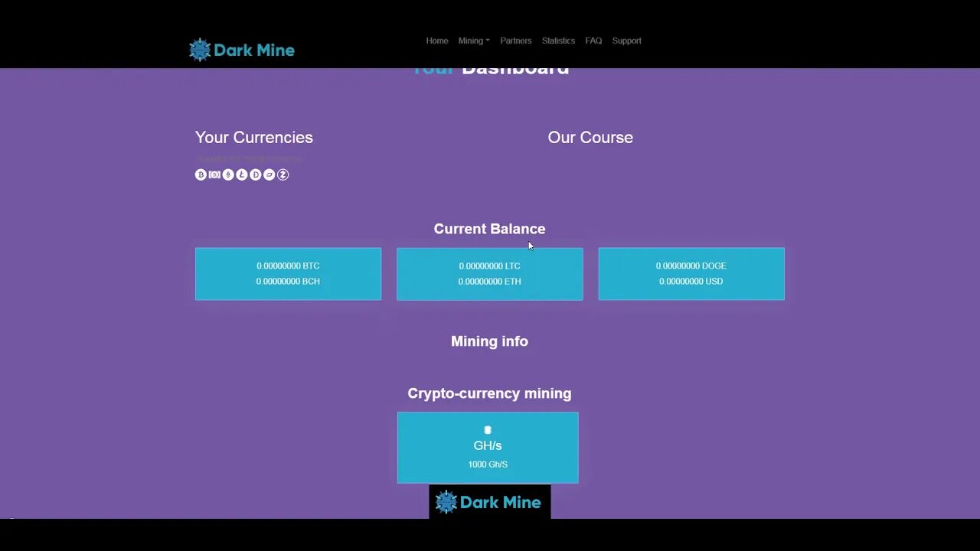This screenshot has width=980, height=551.
Task: Click the 0.00000000 BTC balance
Action: [x=288, y=266]
